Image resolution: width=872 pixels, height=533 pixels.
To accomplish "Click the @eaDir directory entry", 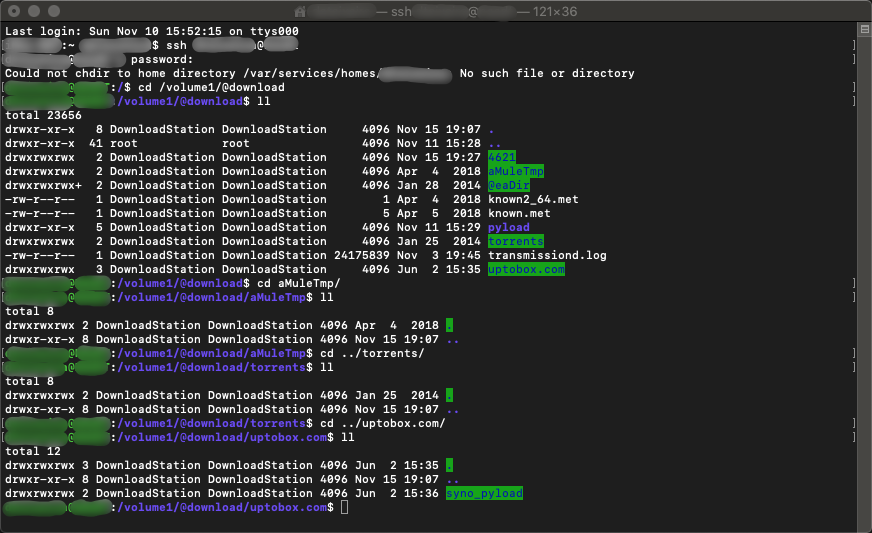I will point(508,186).
